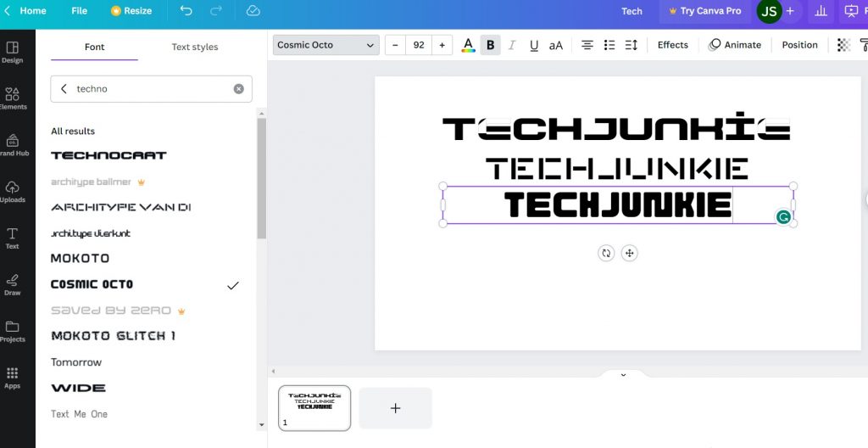Increase font size with plus button
Viewport: 868px width, 448px height.
[x=442, y=45]
